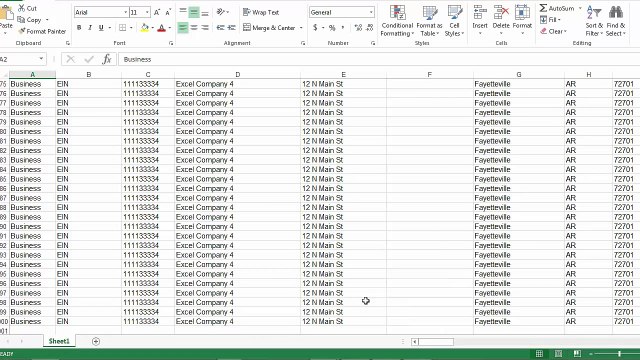Click the Insert Function fx button
The height and width of the screenshot is (360, 640).
pos(107,60)
